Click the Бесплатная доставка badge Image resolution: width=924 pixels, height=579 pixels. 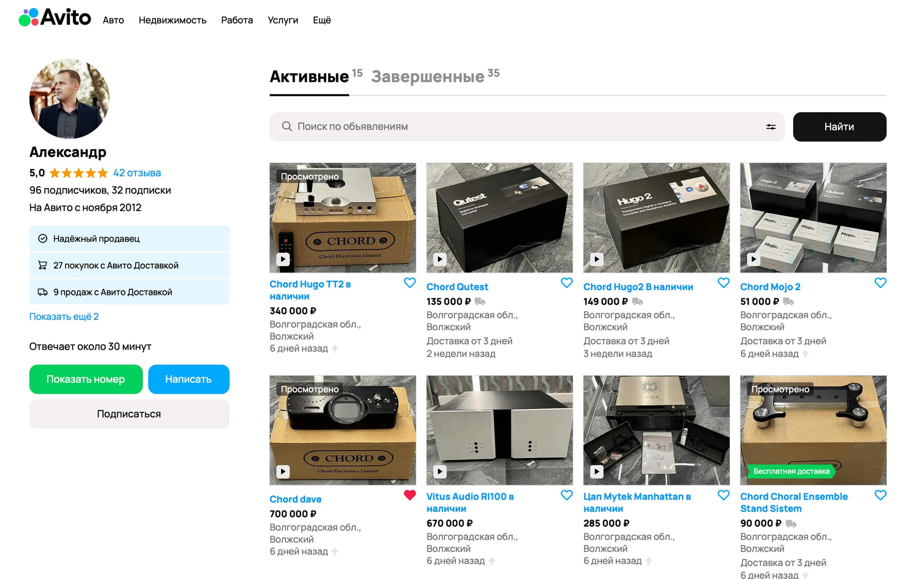point(791,471)
